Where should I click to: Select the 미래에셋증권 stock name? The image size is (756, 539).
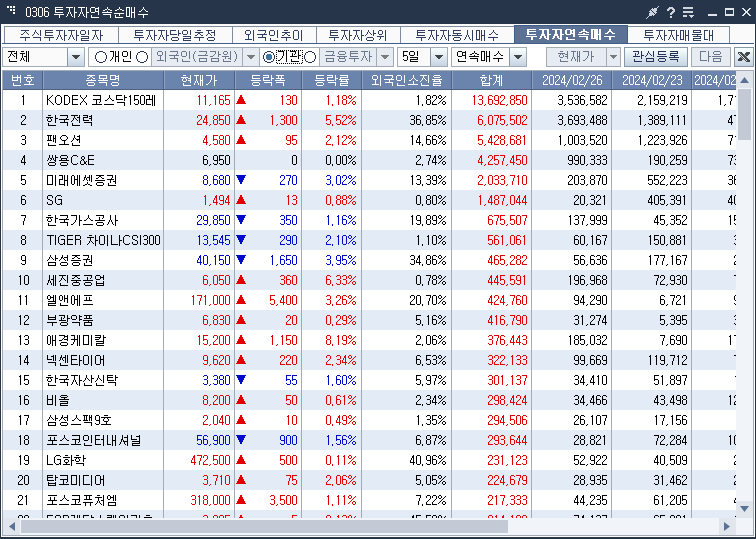[x=81, y=180]
